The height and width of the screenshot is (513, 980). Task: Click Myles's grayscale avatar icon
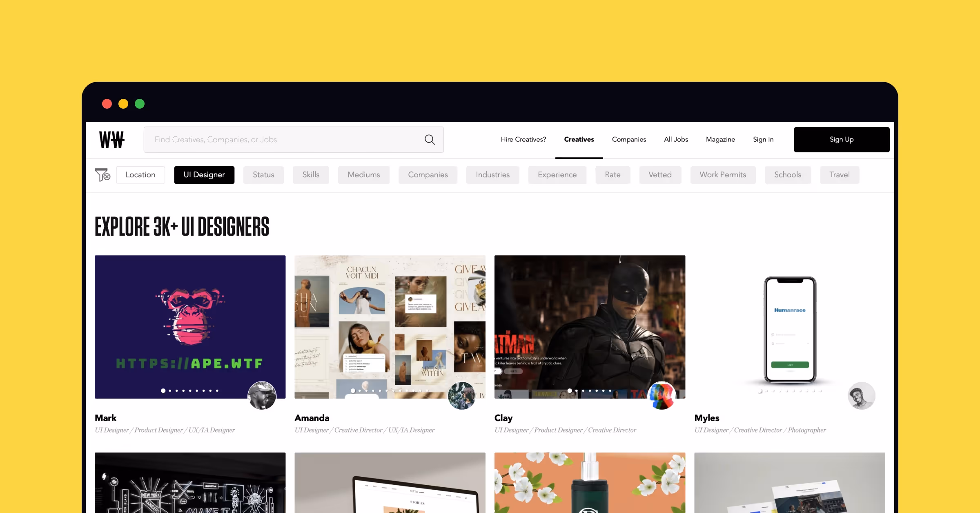point(861,395)
